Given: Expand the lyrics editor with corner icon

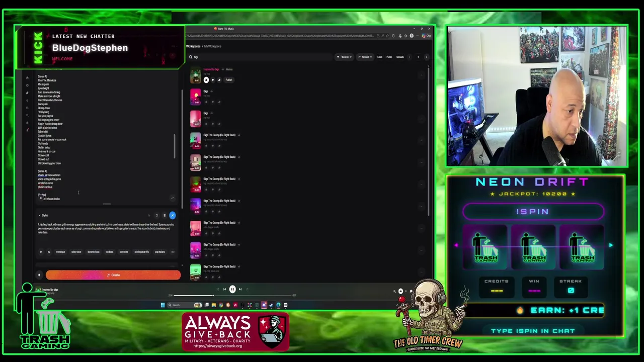Looking at the screenshot, I should tap(172, 198).
